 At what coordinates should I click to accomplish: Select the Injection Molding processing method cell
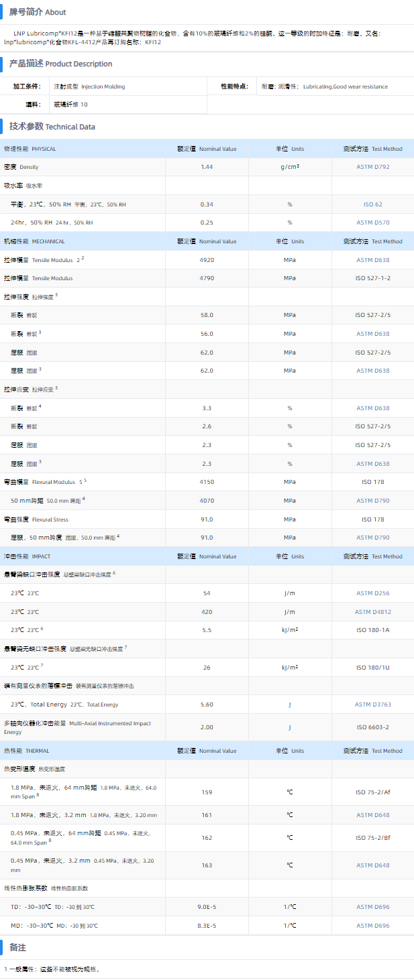pyautogui.click(x=89, y=86)
